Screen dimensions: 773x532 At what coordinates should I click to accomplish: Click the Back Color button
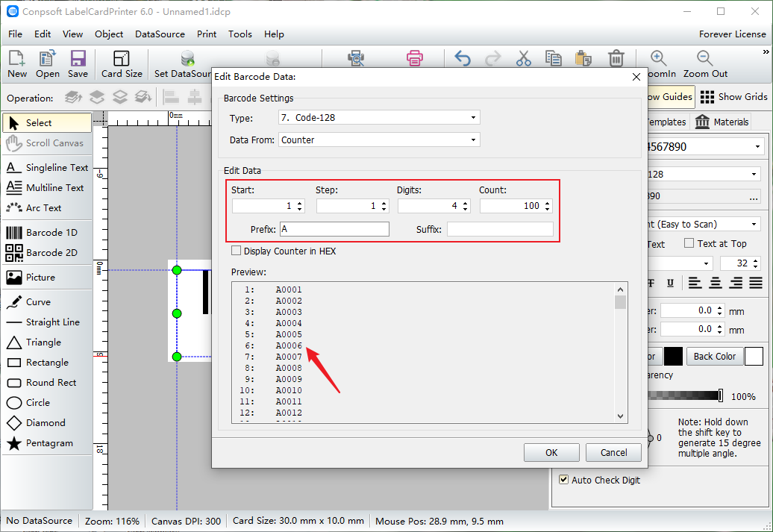point(714,356)
